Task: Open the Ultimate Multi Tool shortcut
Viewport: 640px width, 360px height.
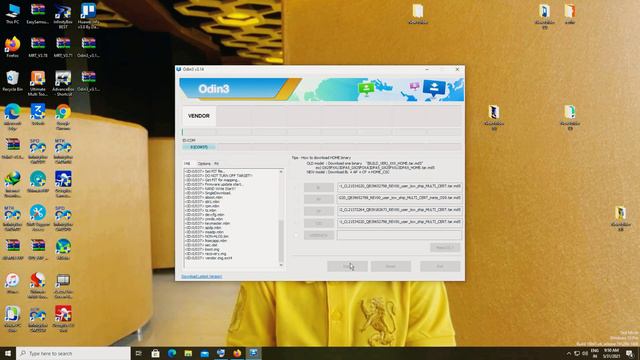Action: (x=38, y=83)
